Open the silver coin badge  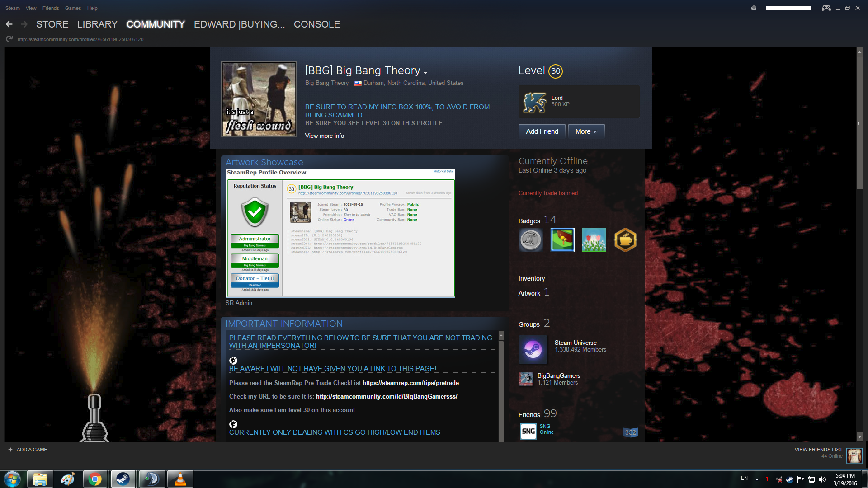point(531,240)
